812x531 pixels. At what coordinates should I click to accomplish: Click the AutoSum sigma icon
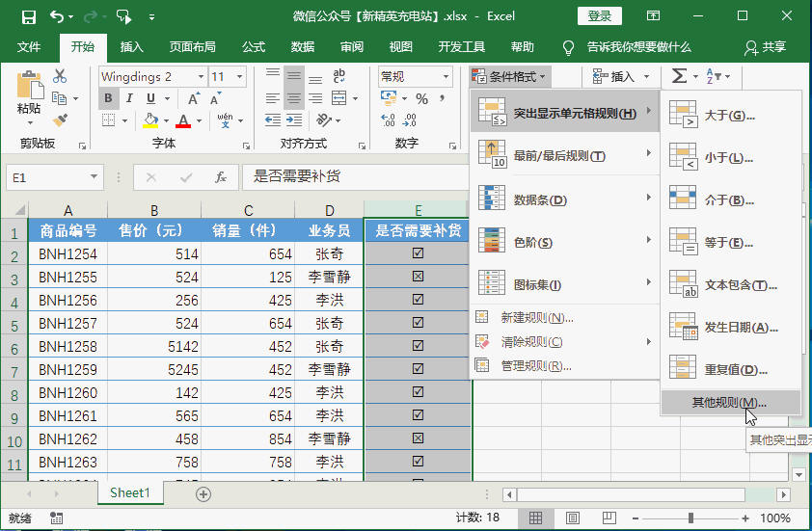679,76
